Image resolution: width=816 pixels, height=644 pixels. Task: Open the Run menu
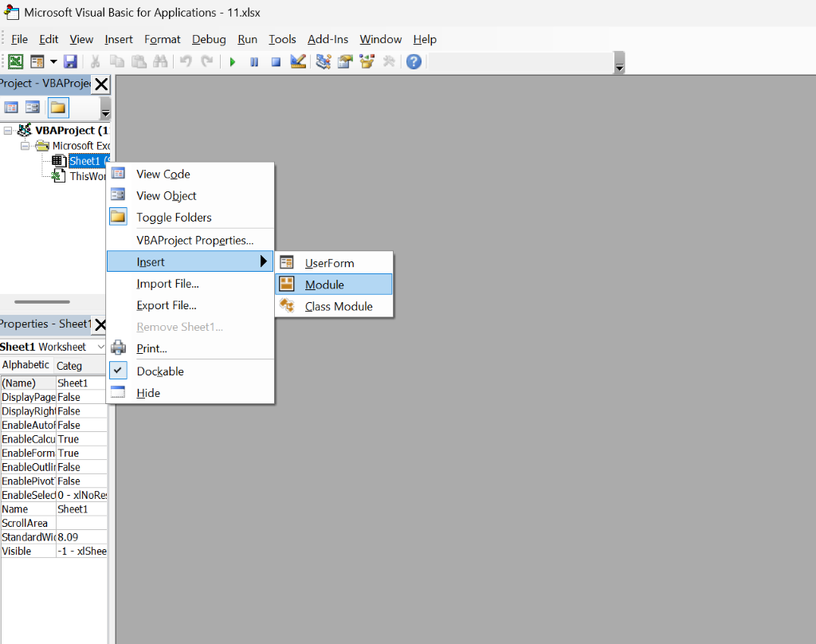tap(247, 40)
